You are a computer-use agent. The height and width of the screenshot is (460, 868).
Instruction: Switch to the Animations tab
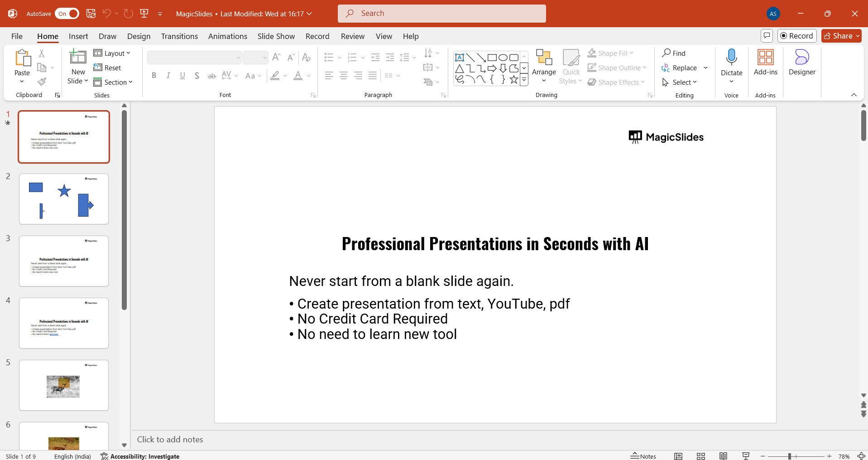228,36
